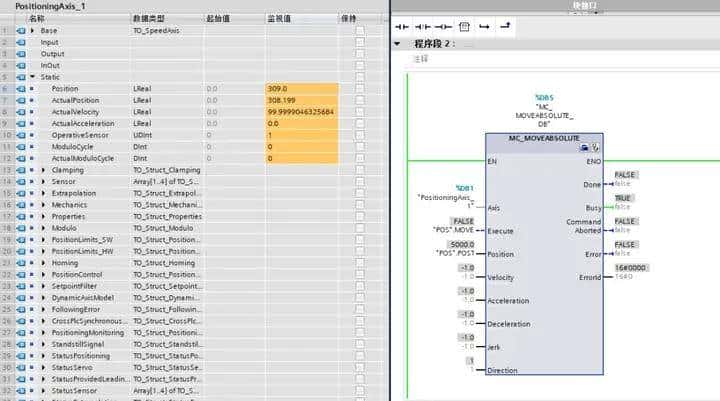Screen dimensions: 720x401
Task: Select the ActualVelocity monitor value 99.9999
Action: (x=302, y=112)
